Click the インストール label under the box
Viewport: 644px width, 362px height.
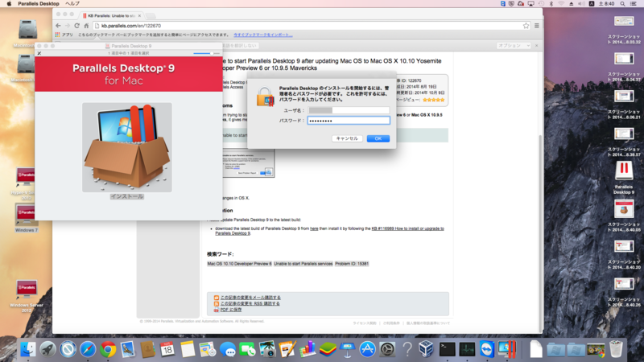[x=127, y=196]
